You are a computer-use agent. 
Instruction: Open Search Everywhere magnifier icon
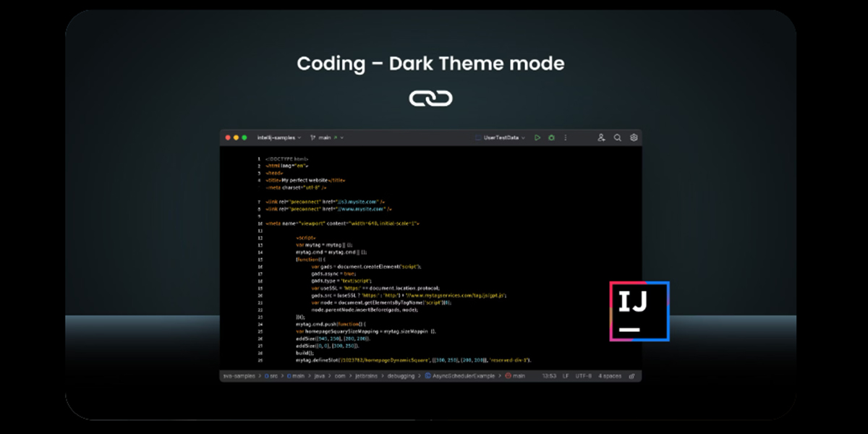[x=618, y=137]
